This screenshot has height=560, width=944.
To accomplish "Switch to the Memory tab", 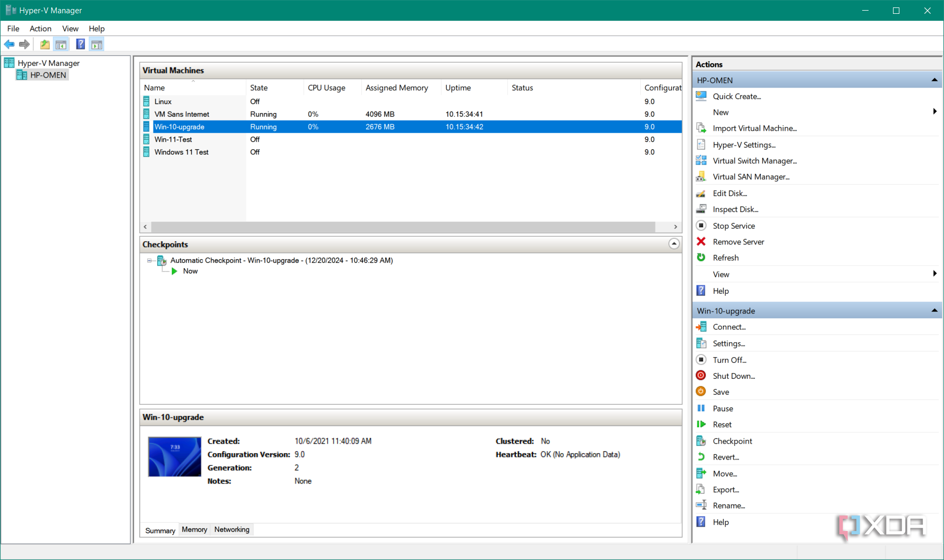I will [194, 530].
